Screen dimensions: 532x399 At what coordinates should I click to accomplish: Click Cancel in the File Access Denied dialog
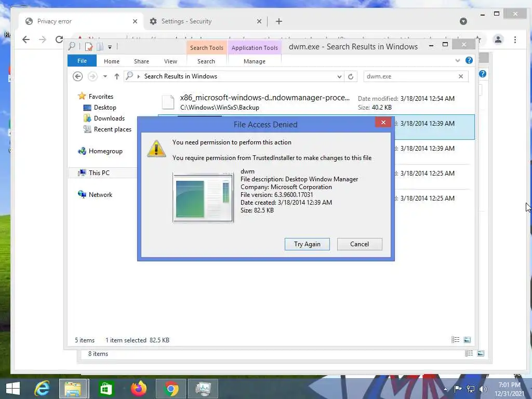360,244
